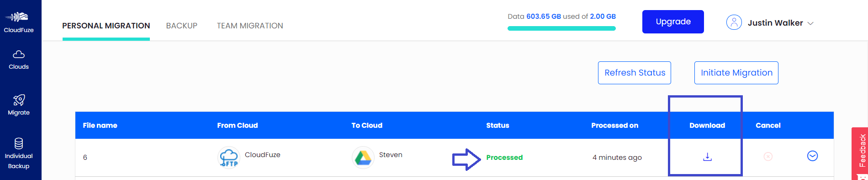Click the data usage progress bar
The width and height of the screenshot is (868, 180).
tap(561, 28)
